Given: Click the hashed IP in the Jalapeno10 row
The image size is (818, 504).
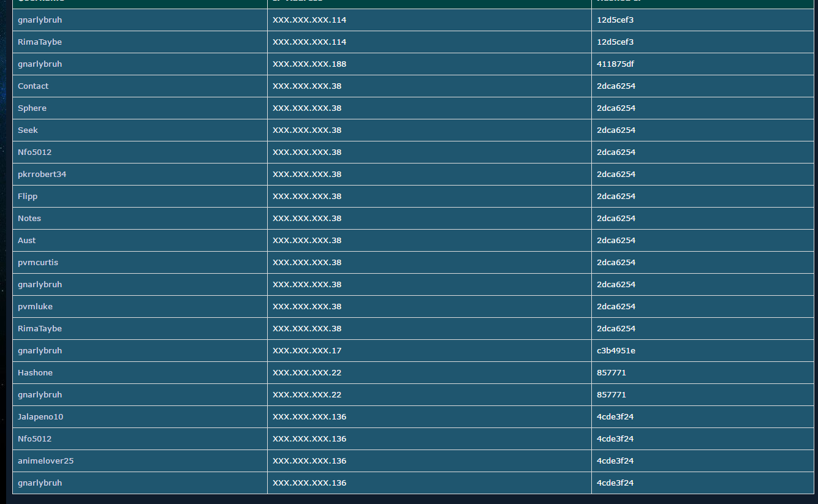Looking at the screenshot, I should 615,417.
